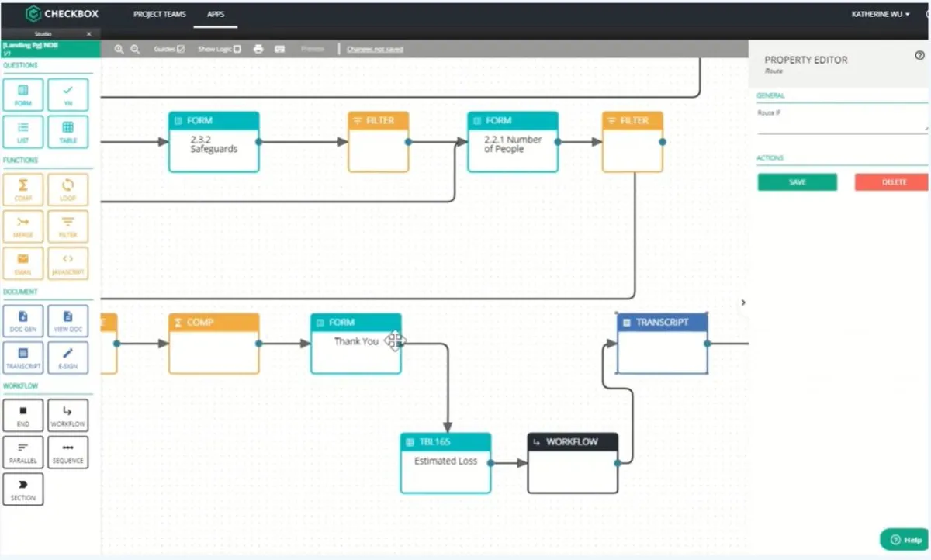Select the YN question block

tap(67, 95)
